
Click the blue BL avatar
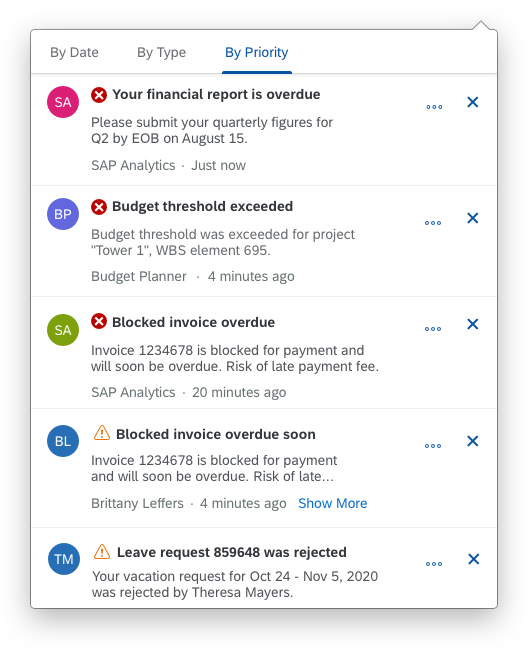63,441
